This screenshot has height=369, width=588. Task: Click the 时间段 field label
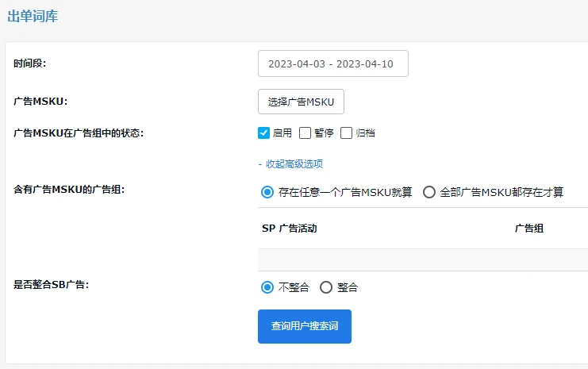30,63
